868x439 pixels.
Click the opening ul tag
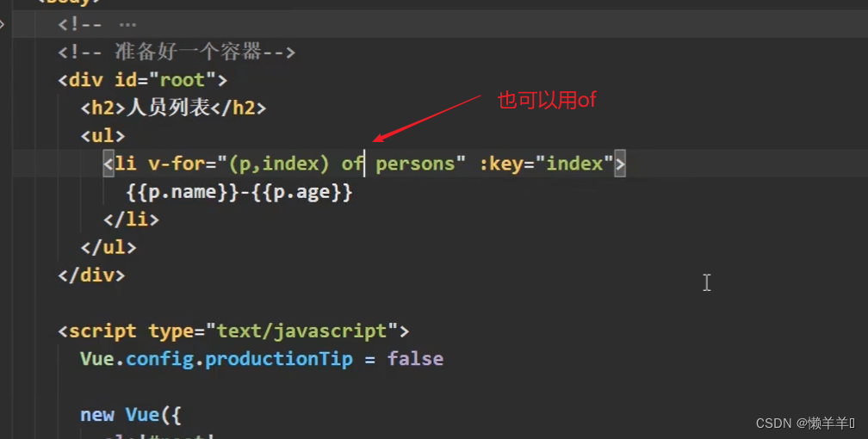point(103,136)
